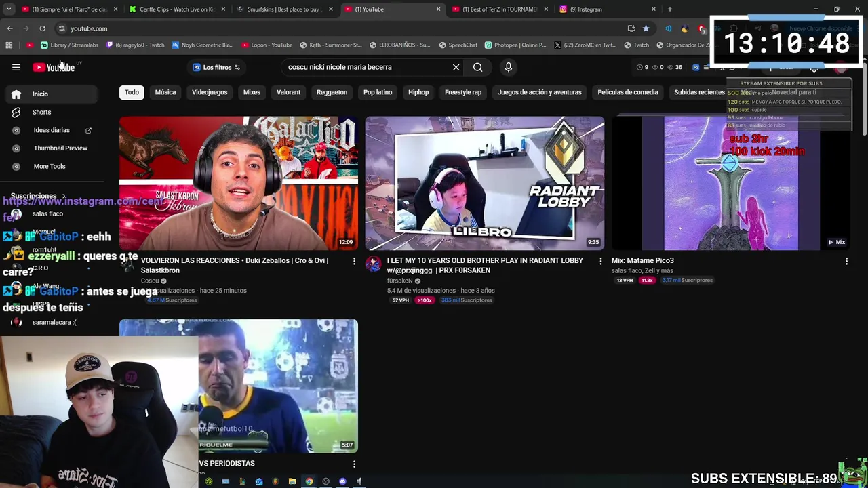Open Ideas diarias sidebar entry

point(51,130)
